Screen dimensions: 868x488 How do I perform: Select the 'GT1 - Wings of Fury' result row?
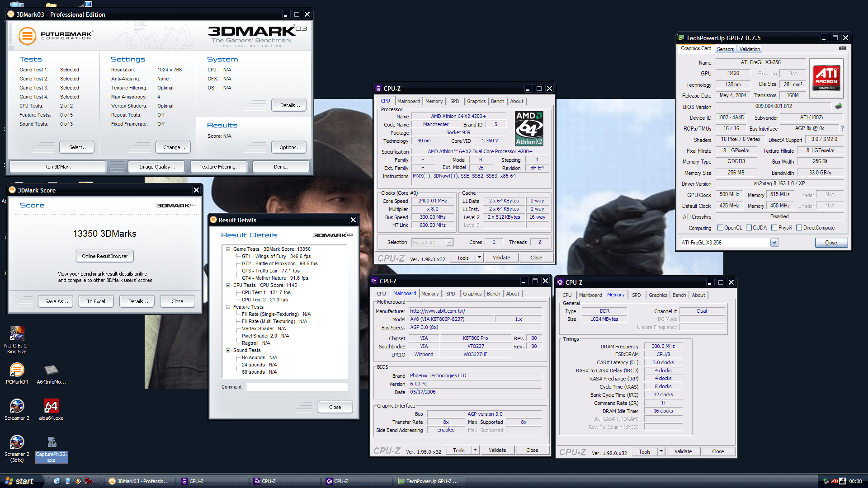pos(276,256)
